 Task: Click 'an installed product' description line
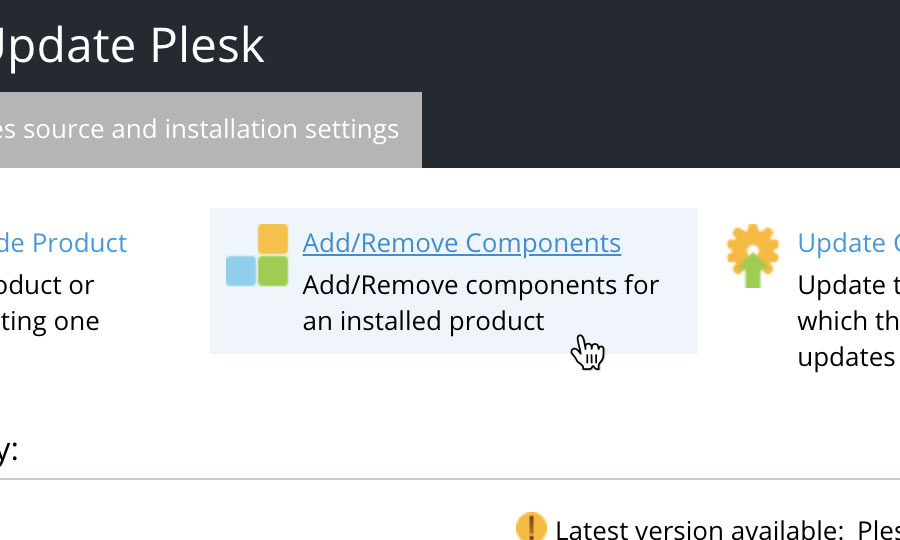pos(423,321)
